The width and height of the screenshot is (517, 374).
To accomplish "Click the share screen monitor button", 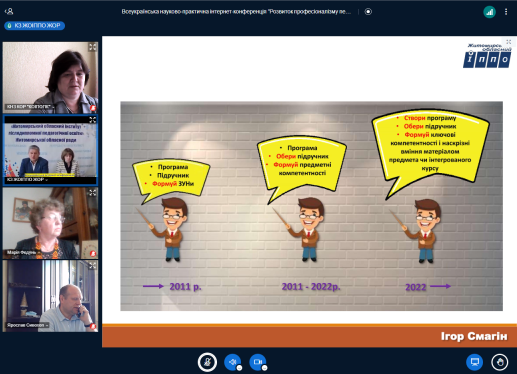I will [x=475, y=362].
